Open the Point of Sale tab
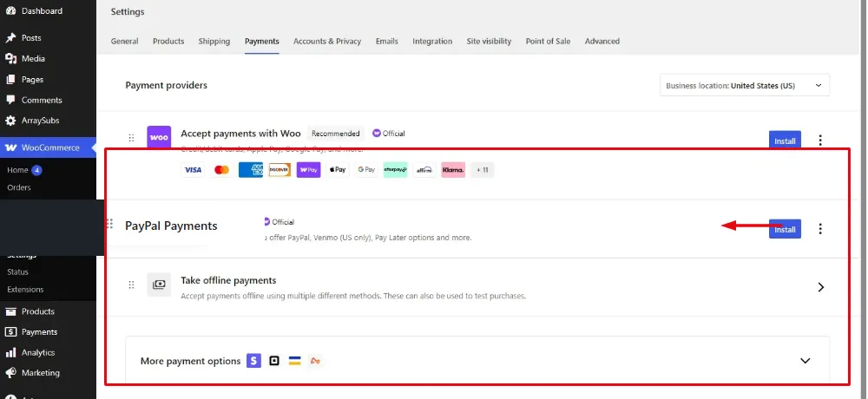Viewport: 868px width, 399px height. click(x=548, y=41)
